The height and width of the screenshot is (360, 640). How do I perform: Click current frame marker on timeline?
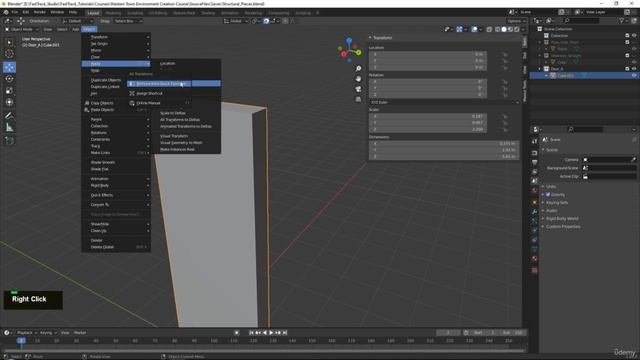click(21, 340)
